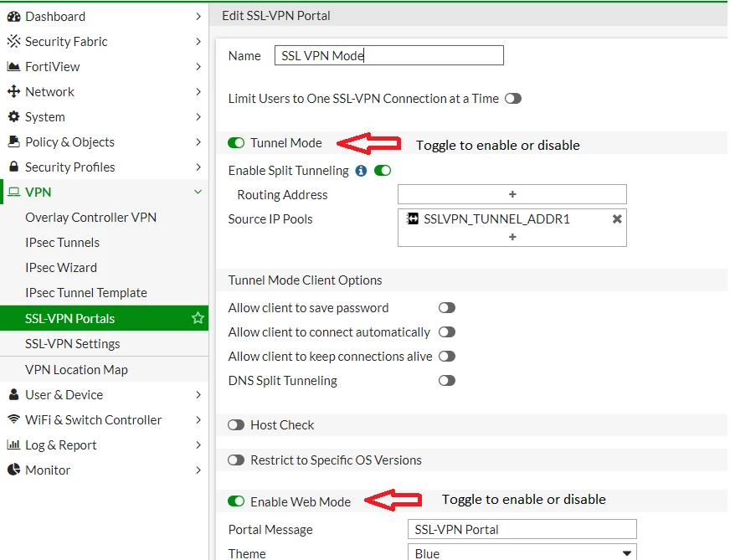Toggle Limit Users to One SSL-VPN Connection
This screenshot has height=560, width=730.
tap(513, 99)
